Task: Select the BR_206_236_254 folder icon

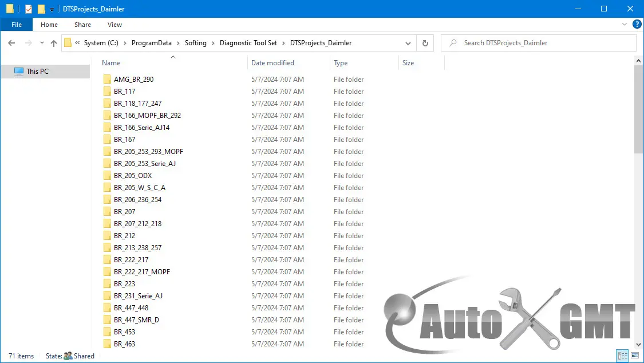Action: pyautogui.click(x=107, y=200)
